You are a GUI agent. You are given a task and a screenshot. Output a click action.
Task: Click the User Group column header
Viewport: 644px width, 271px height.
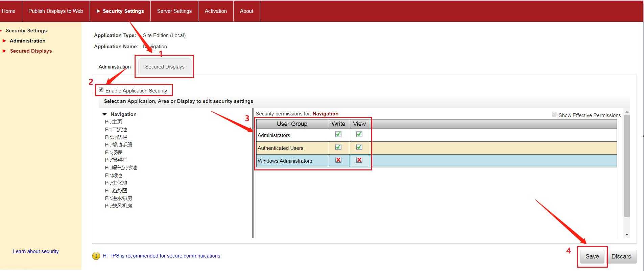pos(292,124)
